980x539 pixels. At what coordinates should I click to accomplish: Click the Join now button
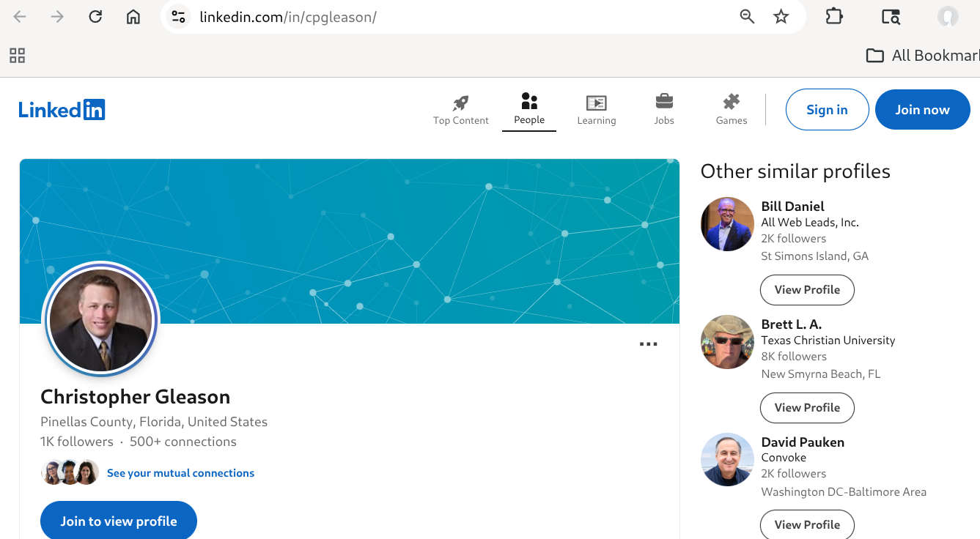click(x=922, y=110)
